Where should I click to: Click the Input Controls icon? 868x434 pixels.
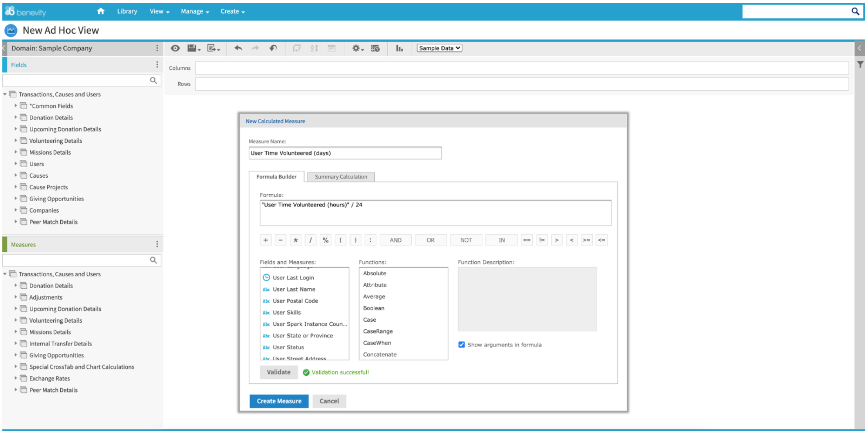(x=332, y=48)
